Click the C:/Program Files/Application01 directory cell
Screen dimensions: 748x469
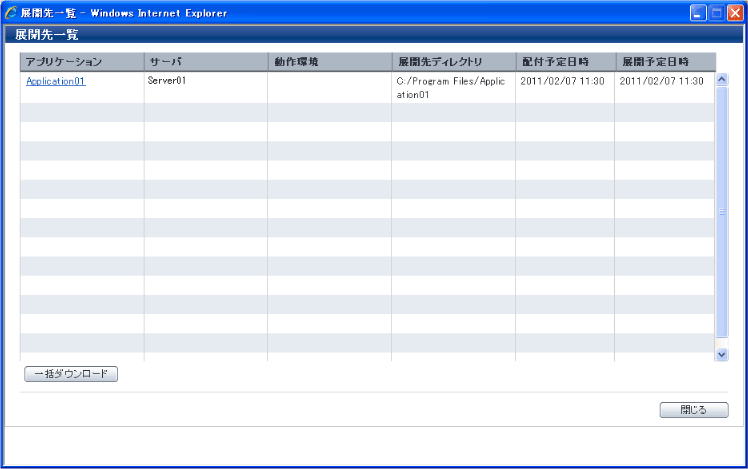coord(451,87)
